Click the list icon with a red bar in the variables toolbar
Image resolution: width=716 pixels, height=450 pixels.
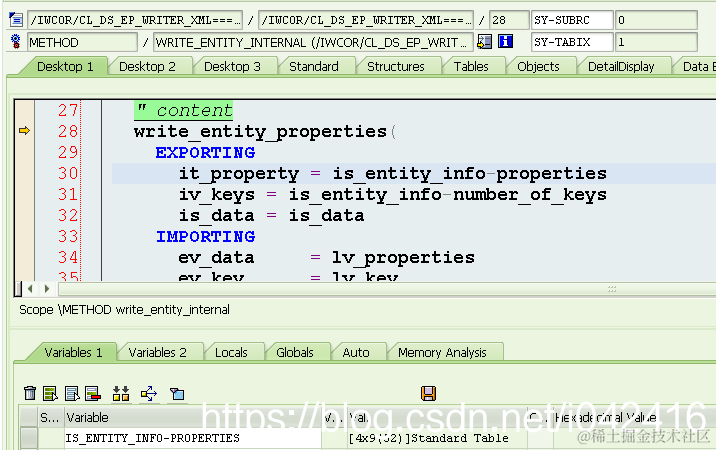point(93,393)
